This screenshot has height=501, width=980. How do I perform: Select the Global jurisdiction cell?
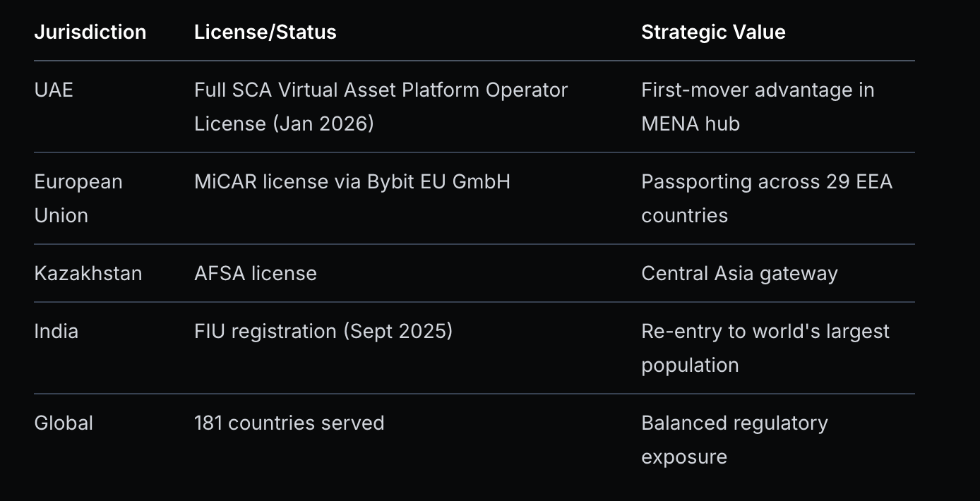[x=64, y=423]
